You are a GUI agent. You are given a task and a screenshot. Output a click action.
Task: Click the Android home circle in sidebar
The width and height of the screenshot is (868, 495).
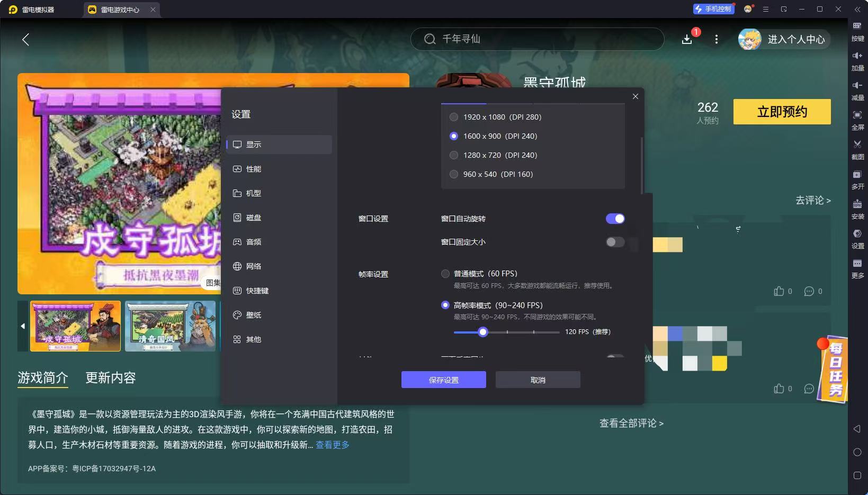857,452
